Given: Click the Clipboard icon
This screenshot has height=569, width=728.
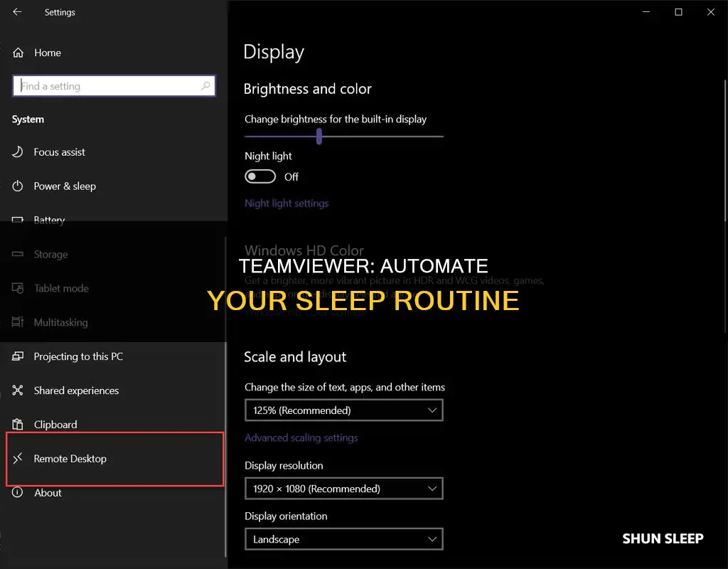Looking at the screenshot, I should point(18,425).
